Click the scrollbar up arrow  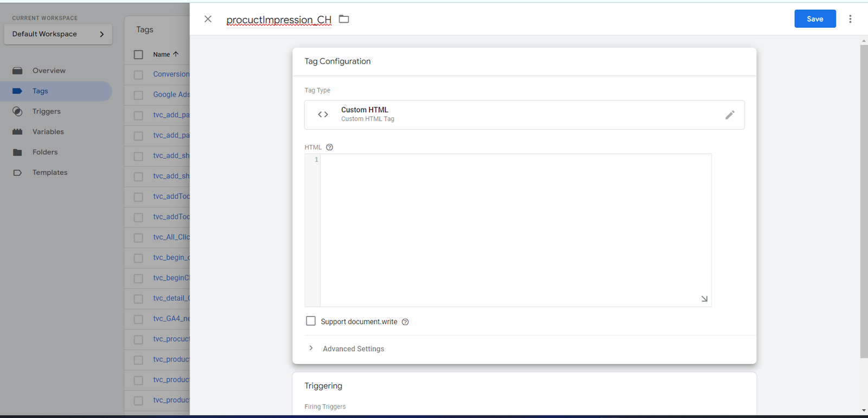[x=864, y=41]
